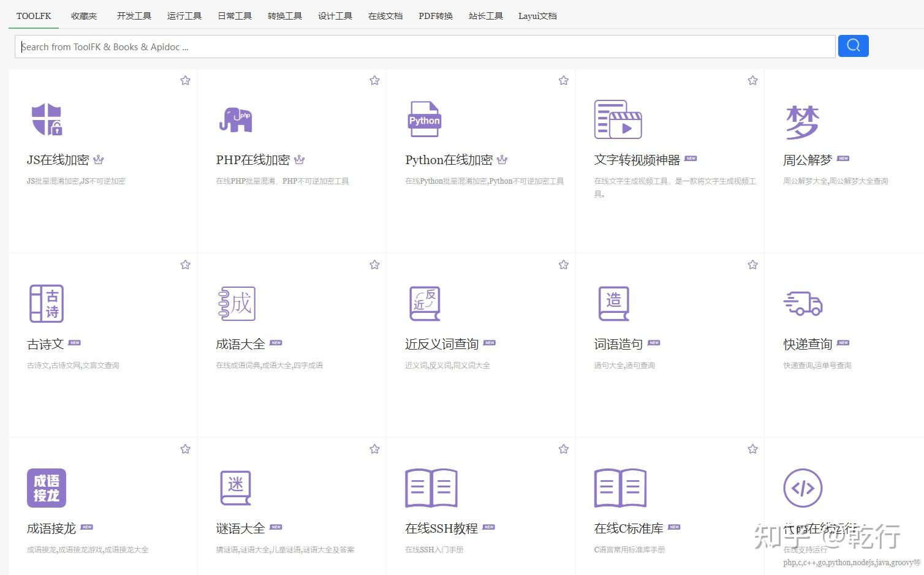This screenshot has height=575, width=924.
Task: Click the circled code brackets icon
Action: 803,488
